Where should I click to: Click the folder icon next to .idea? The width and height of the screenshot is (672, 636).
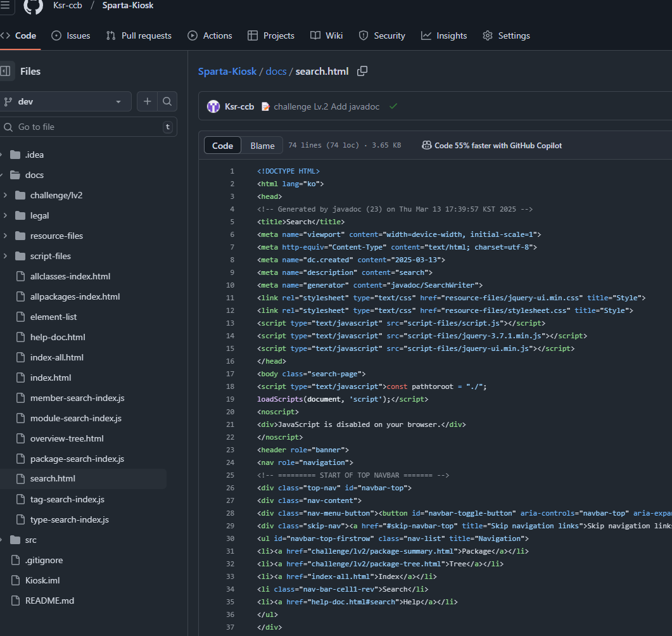click(15, 155)
